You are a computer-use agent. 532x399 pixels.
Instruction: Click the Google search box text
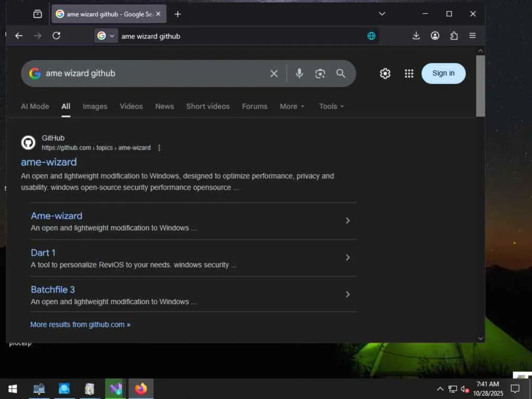[x=81, y=73]
